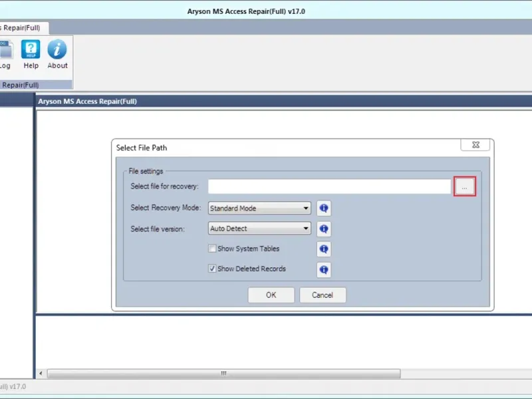Click info icon beside Recovery Mode
This screenshot has height=399, width=532.
tap(324, 208)
